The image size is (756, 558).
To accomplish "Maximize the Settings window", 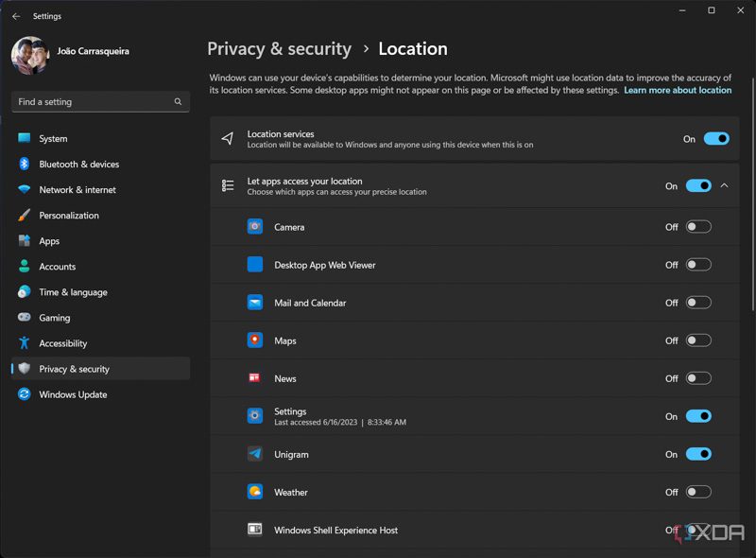I will [x=712, y=10].
